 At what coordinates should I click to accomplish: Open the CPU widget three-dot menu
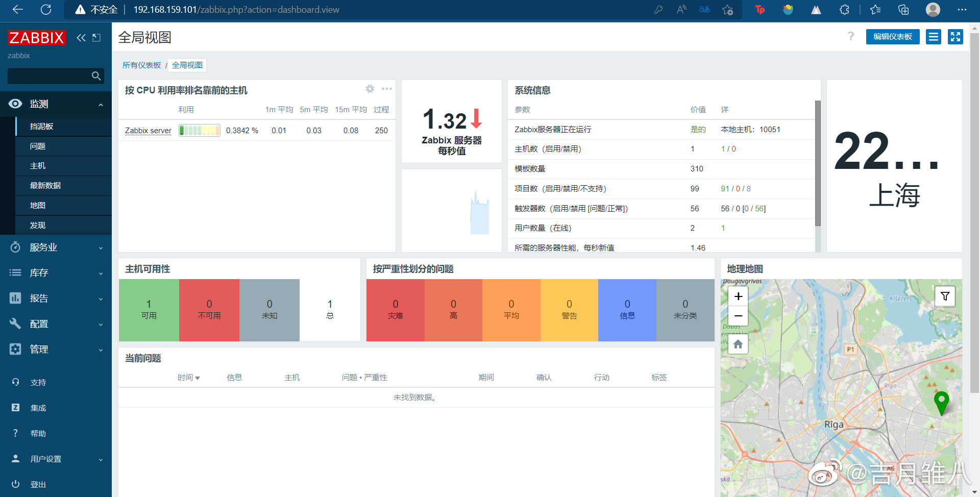pos(387,89)
